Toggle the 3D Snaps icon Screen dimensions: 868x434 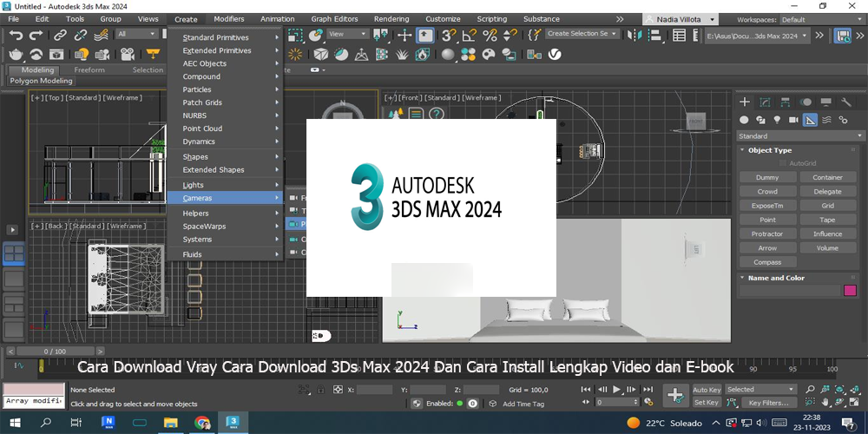coord(449,36)
